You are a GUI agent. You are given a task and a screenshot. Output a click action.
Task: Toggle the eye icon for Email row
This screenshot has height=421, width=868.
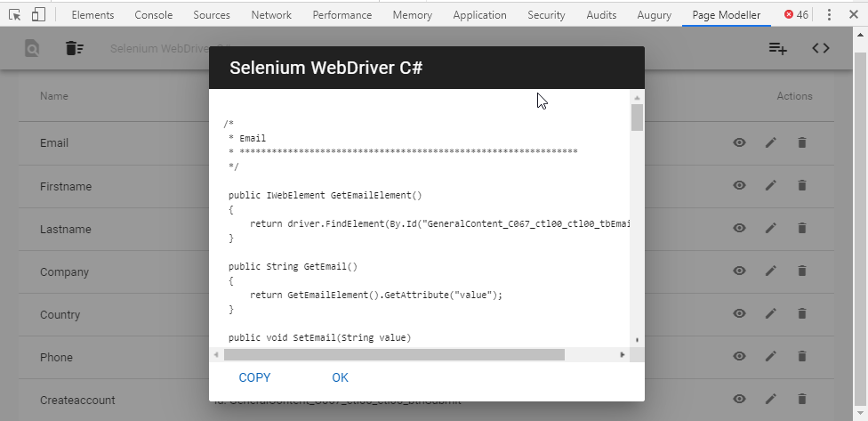pyautogui.click(x=740, y=143)
